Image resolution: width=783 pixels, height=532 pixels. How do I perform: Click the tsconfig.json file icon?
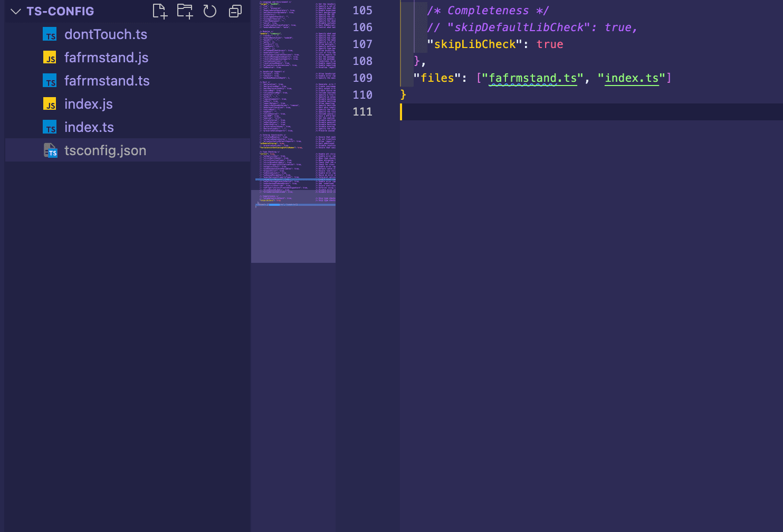50,150
